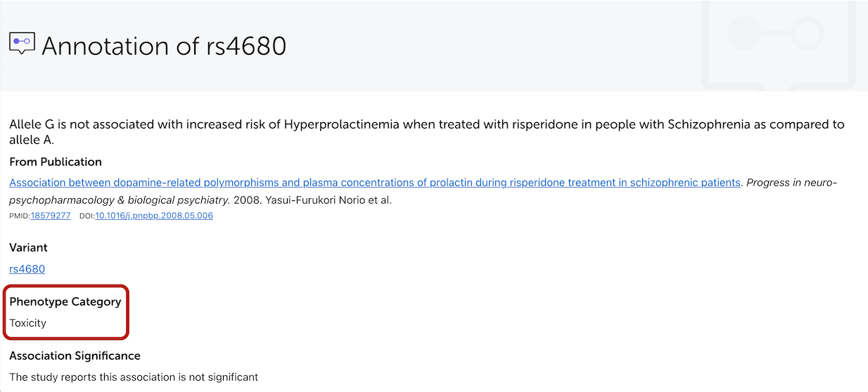The width and height of the screenshot is (868, 392).
Task: Click the "DOI:" label text
Action: pyautogui.click(x=87, y=216)
